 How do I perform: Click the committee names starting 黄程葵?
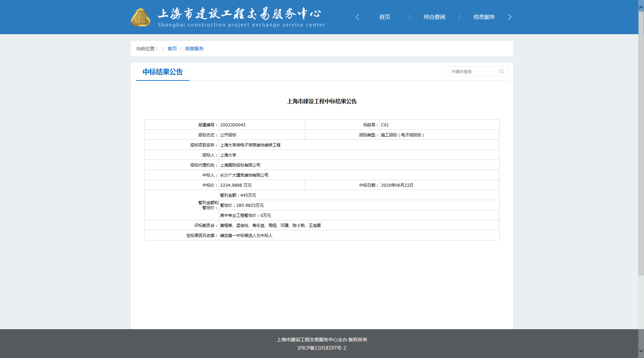270,225
